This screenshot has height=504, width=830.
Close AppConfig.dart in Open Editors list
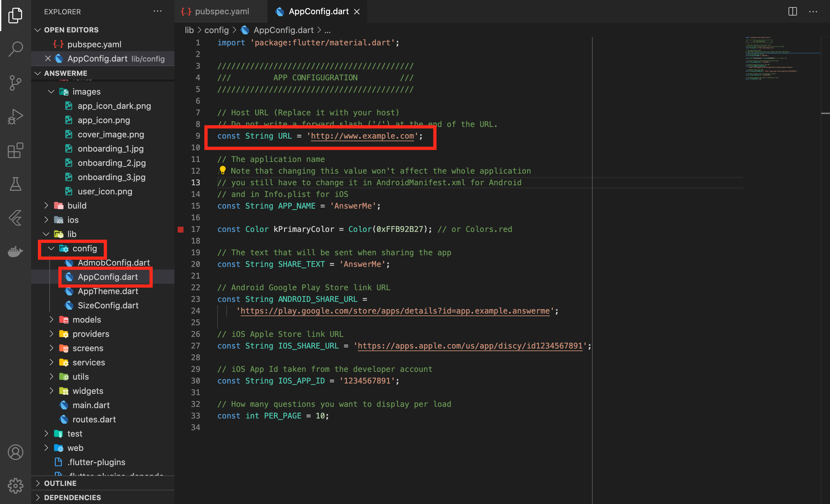tap(48, 59)
